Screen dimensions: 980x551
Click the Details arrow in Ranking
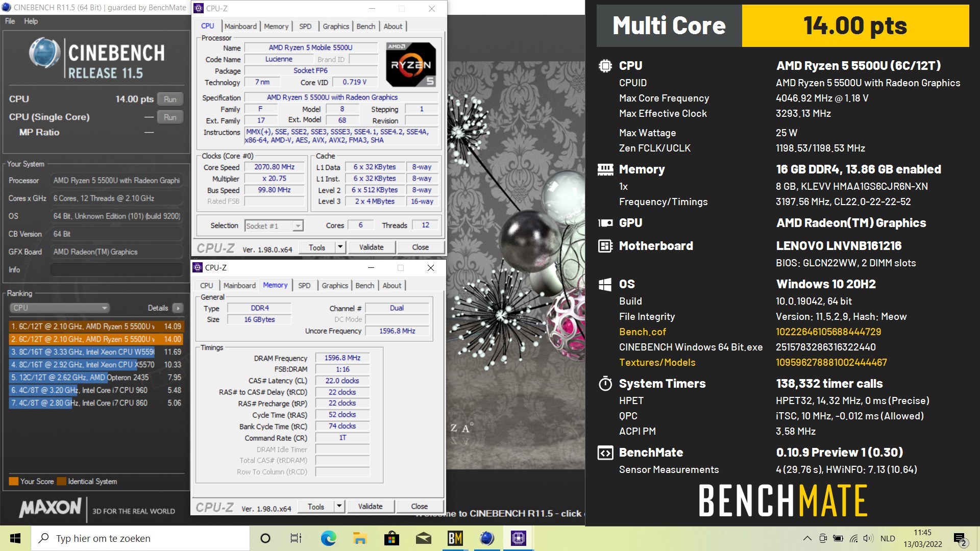click(178, 308)
